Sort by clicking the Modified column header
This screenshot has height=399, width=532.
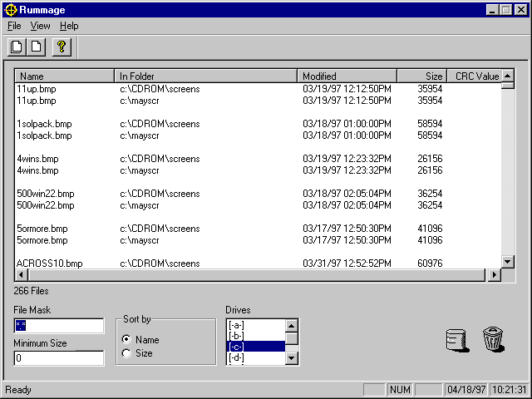coord(347,76)
